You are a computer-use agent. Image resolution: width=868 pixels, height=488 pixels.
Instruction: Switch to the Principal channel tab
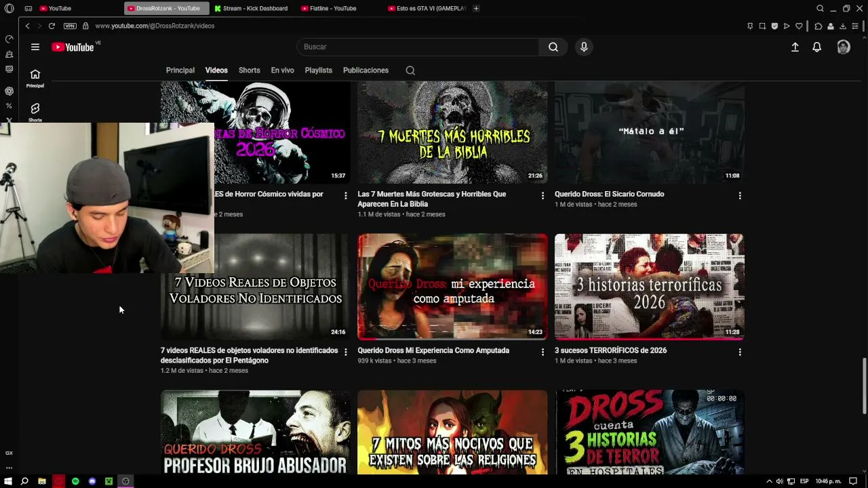coord(180,70)
